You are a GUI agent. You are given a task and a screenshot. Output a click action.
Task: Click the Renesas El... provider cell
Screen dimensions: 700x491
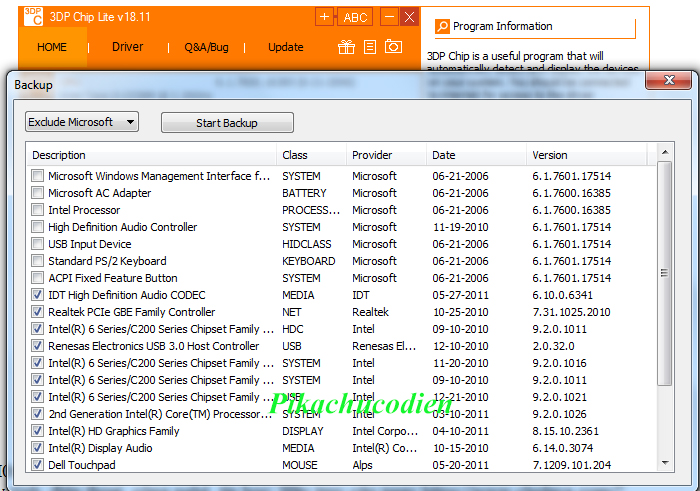(x=384, y=346)
